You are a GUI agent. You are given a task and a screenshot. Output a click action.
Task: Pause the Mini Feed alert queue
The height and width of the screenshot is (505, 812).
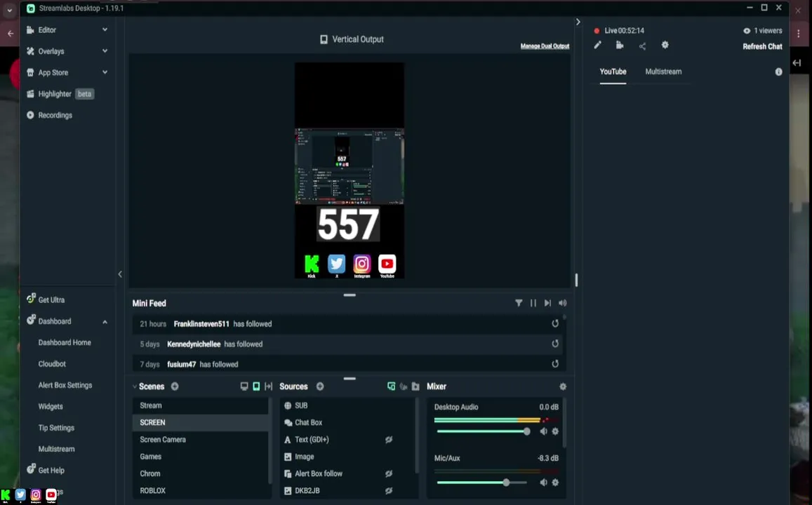pyautogui.click(x=533, y=303)
